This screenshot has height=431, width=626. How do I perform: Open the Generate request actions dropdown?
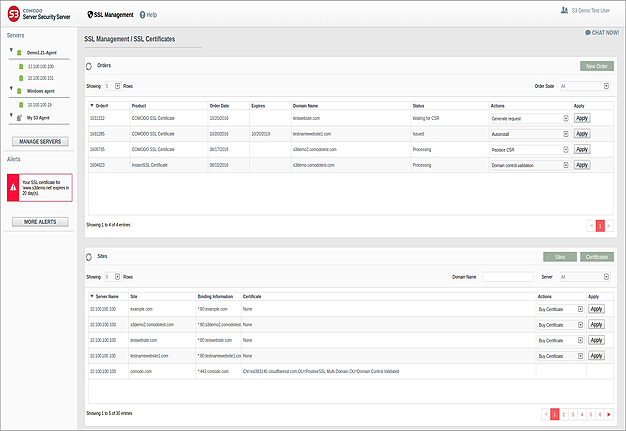pos(530,118)
